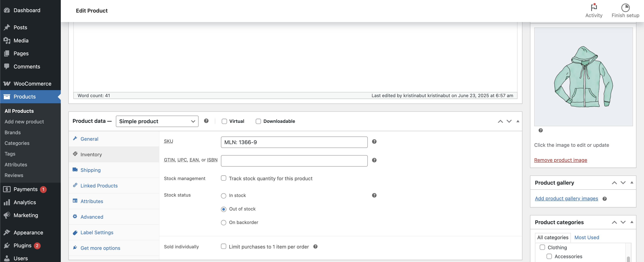Open the Label Settings tab
This screenshot has width=644, height=262.
tap(114, 233)
